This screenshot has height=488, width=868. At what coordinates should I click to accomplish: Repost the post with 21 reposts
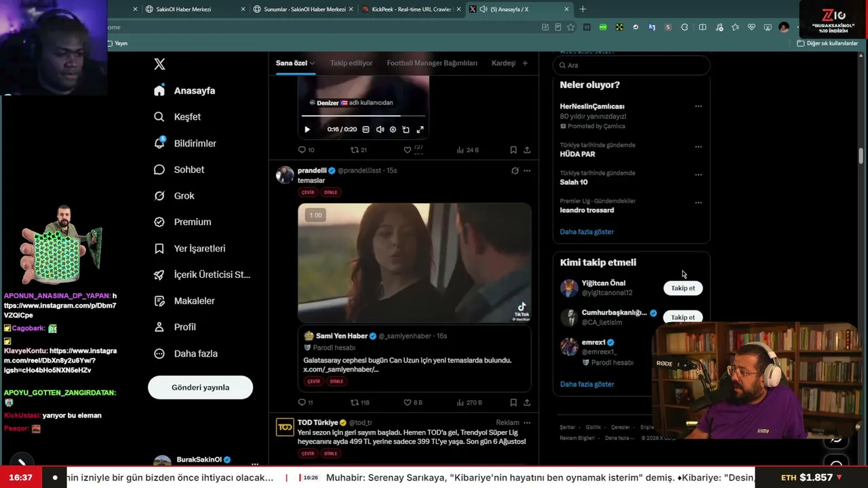358,150
